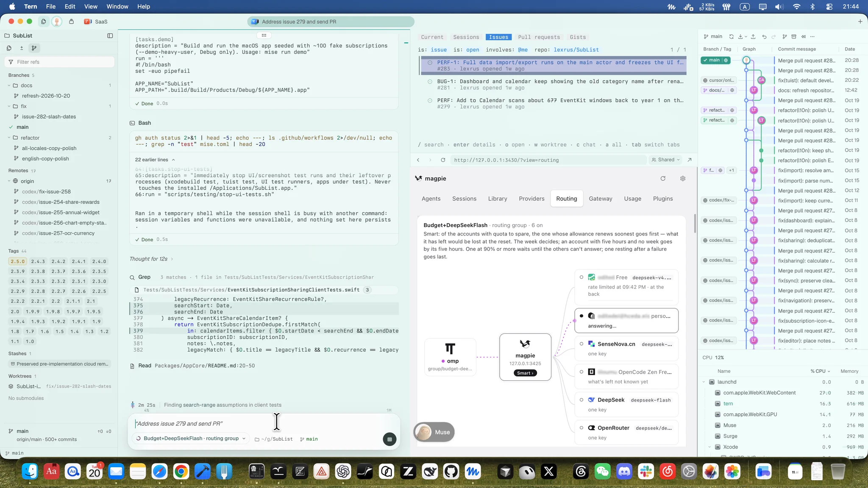Select the files view icon below SubList
The height and width of the screenshot is (488, 868).
tap(9, 48)
